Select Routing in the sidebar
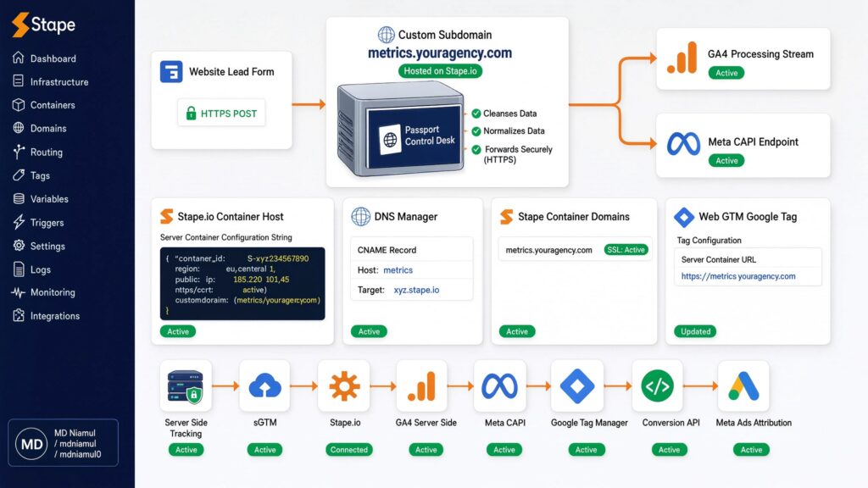Viewport: 868px width, 488px height. (37, 152)
